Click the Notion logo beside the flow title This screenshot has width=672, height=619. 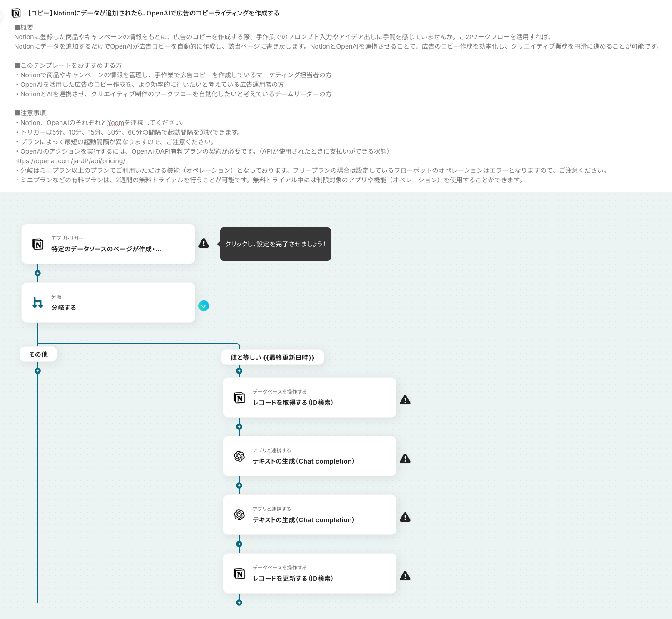click(16, 13)
